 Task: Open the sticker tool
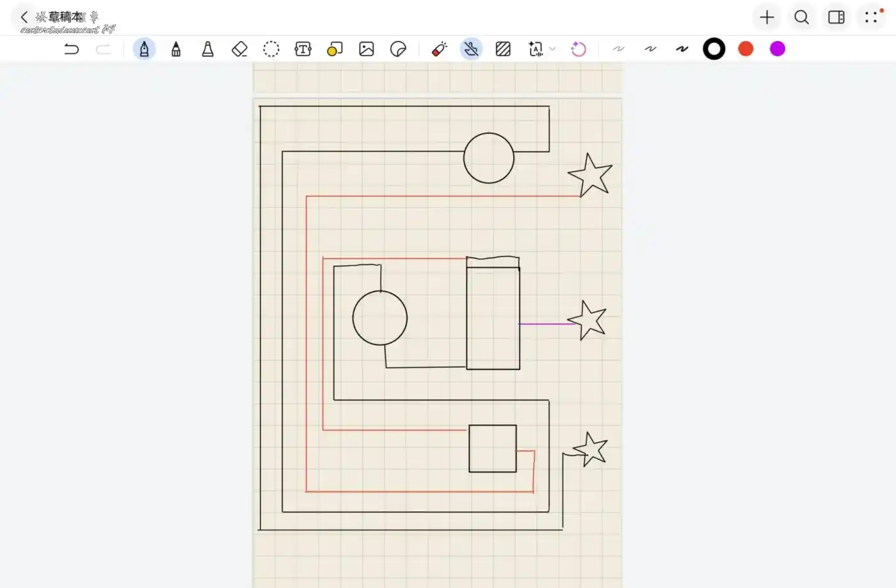tap(398, 49)
